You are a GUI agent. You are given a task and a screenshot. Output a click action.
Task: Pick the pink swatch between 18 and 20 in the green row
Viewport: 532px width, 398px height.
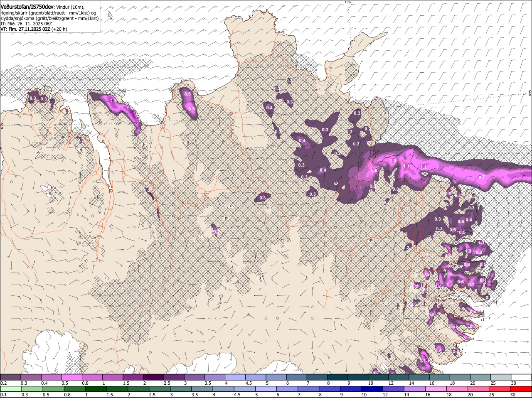(x=458, y=389)
